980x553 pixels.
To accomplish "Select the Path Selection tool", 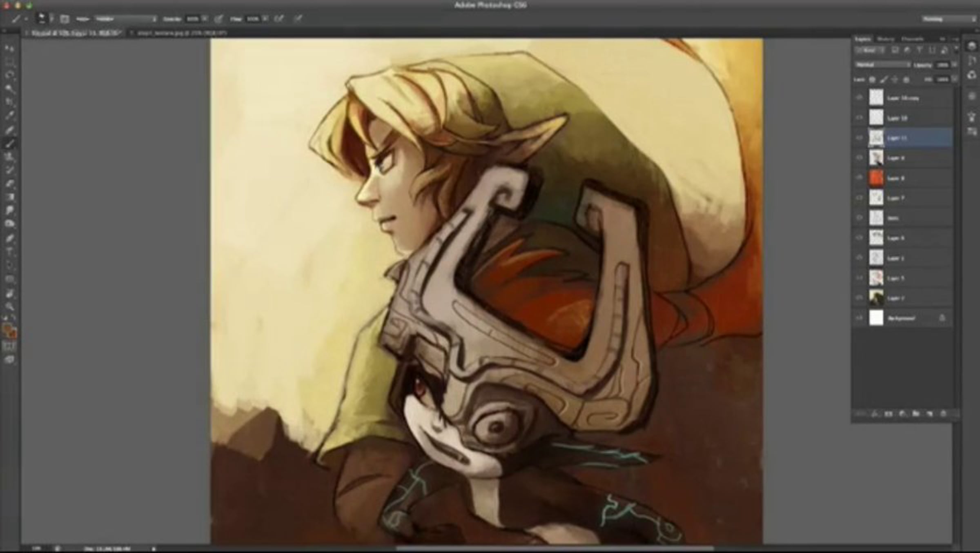I will [x=10, y=265].
